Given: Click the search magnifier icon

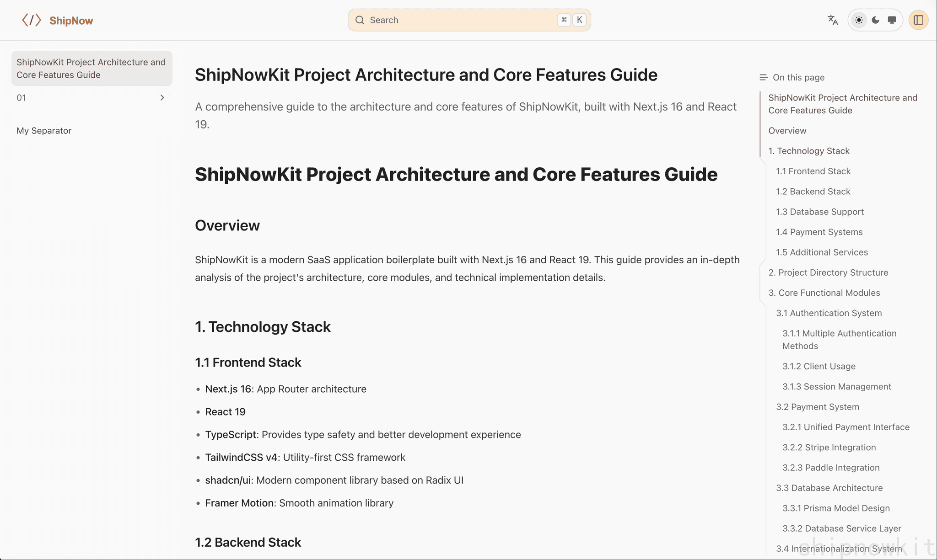Looking at the screenshot, I should point(360,20).
